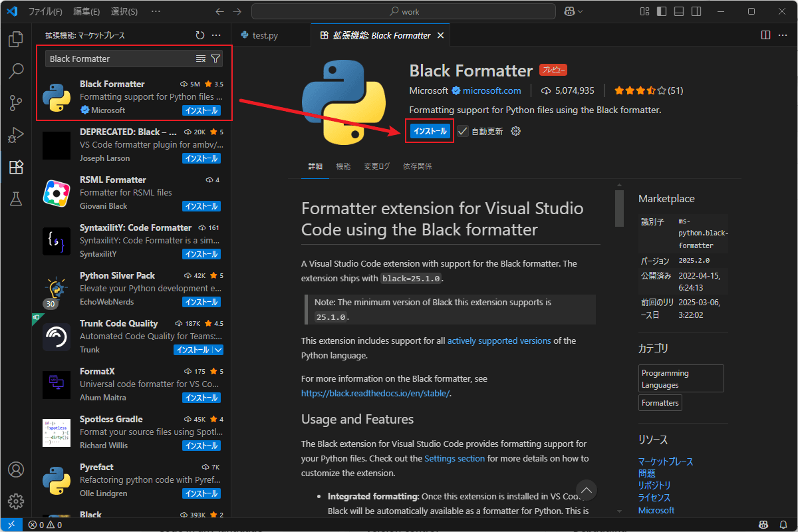
Task: Switch to the 変更ログ tab
Action: 377,166
